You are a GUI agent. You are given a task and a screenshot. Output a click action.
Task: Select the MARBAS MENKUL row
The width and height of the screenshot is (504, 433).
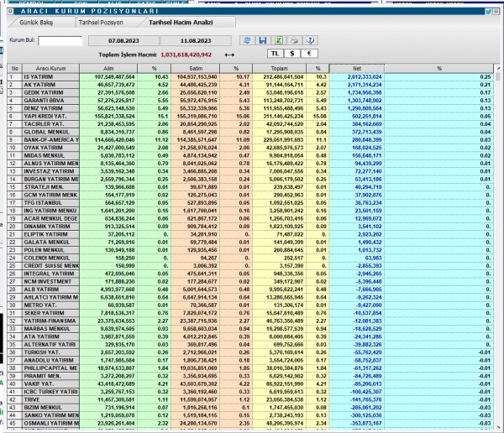coord(250,329)
